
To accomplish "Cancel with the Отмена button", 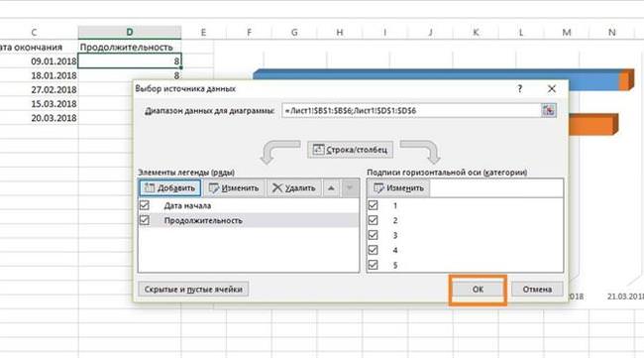I will (537, 290).
